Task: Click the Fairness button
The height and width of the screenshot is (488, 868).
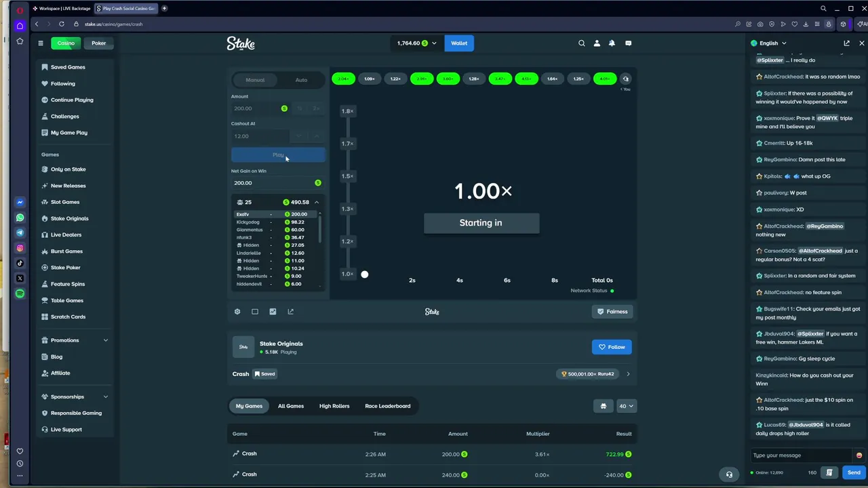Action: (x=612, y=312)
